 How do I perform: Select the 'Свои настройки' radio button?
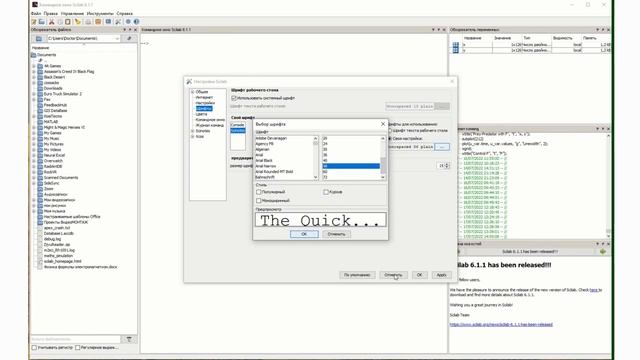(390, 139)
